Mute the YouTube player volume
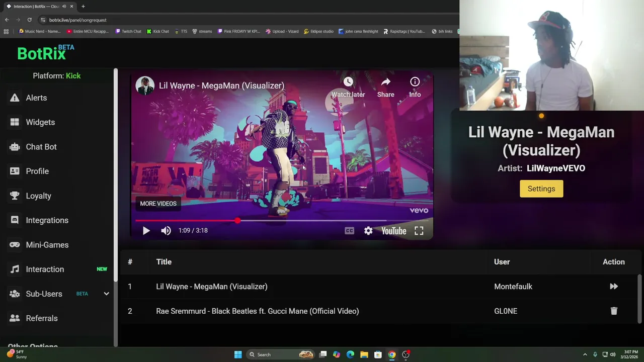The image size is (644, 362). click(166, 231)
